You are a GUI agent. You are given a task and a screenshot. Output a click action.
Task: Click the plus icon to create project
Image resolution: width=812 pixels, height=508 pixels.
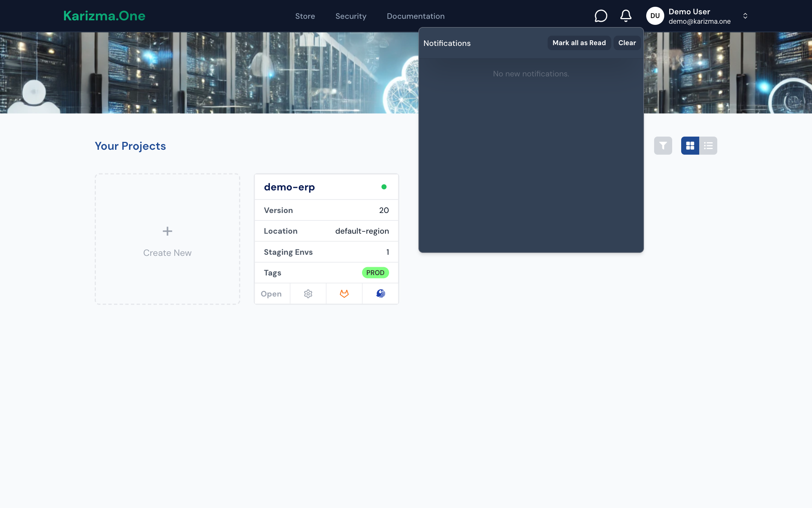pyautogui.click(x=167, y=231)
